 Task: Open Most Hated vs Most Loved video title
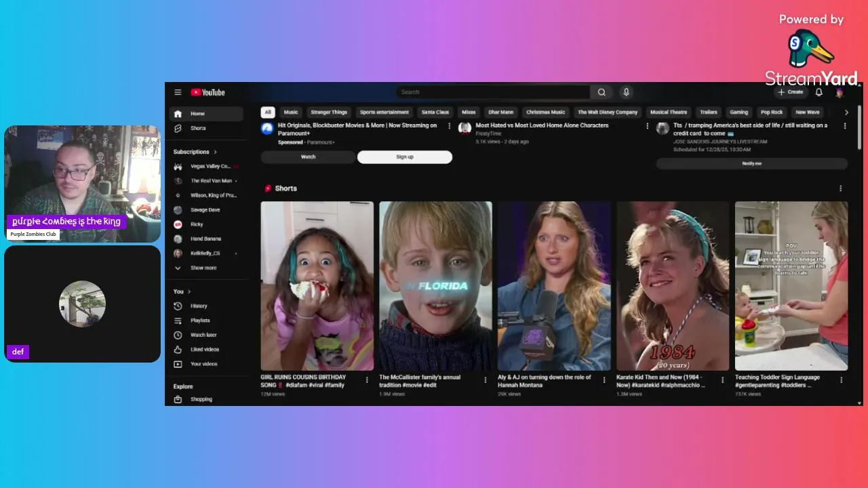tap(542, 125)
